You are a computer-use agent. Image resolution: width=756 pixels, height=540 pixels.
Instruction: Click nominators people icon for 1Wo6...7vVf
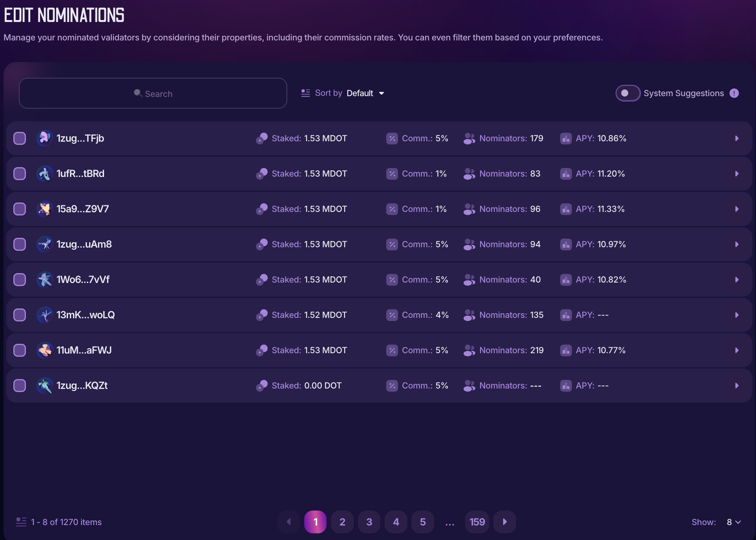click(469, 279)
